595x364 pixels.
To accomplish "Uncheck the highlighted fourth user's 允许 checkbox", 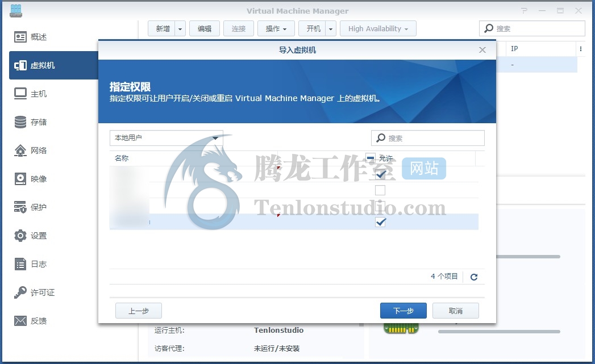I will [x=380, y=222].
